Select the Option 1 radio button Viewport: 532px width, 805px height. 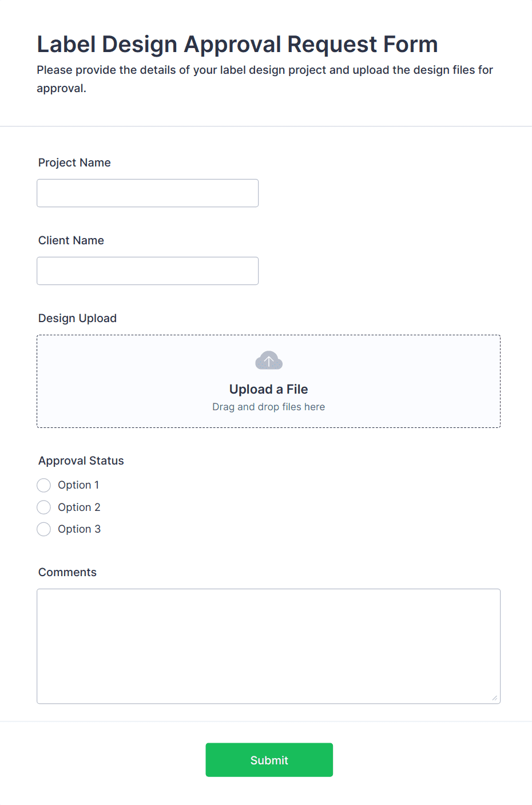pos(43,485)
